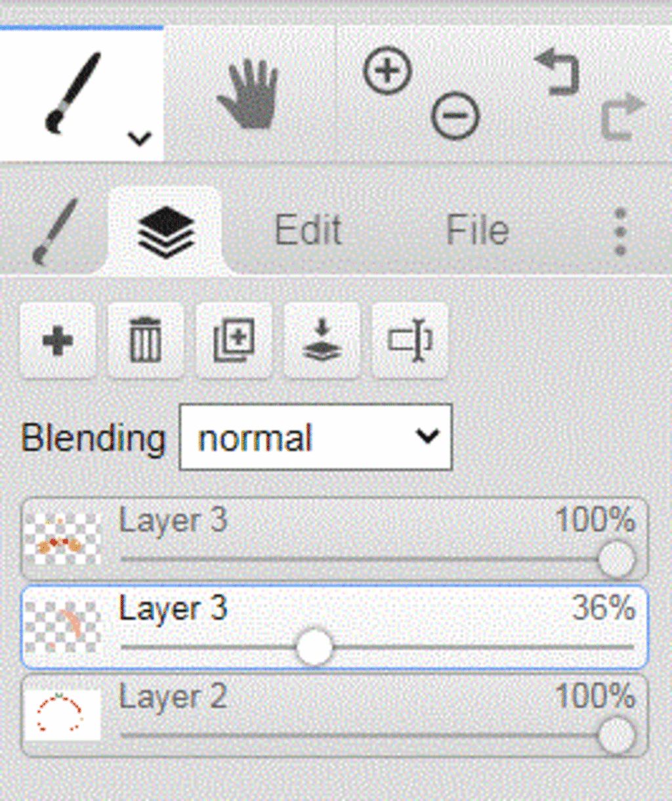Select the Brush tool in top toolbar
Image resolution: width=672 pixels, height=801 pixels.
tap(73, 93)
